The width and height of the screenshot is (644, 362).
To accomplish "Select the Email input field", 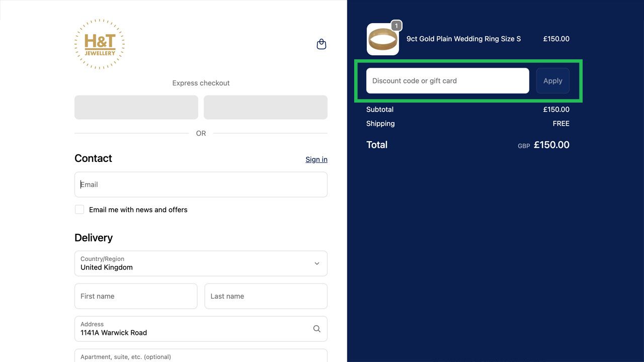I will pos(201,184).
